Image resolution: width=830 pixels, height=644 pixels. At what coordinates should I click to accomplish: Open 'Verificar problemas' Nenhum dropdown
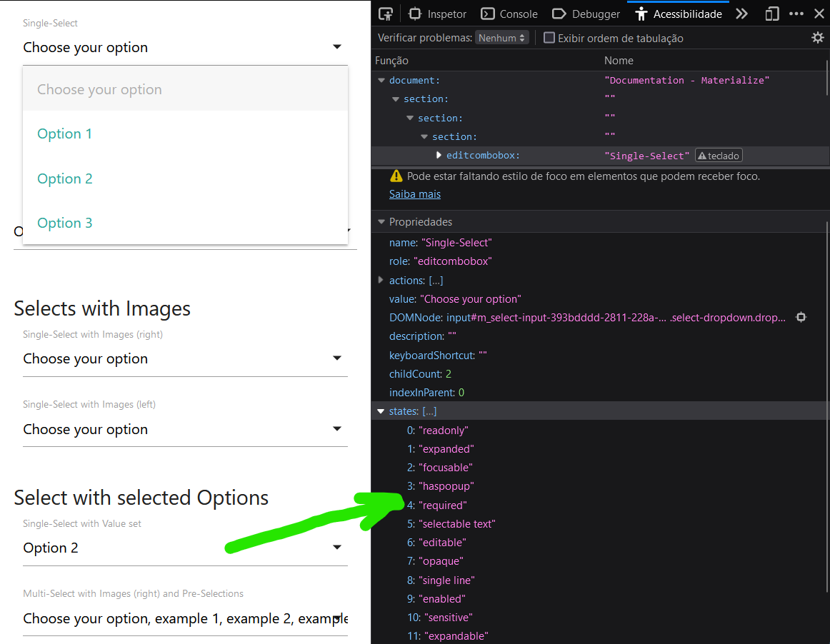point(502,38)
